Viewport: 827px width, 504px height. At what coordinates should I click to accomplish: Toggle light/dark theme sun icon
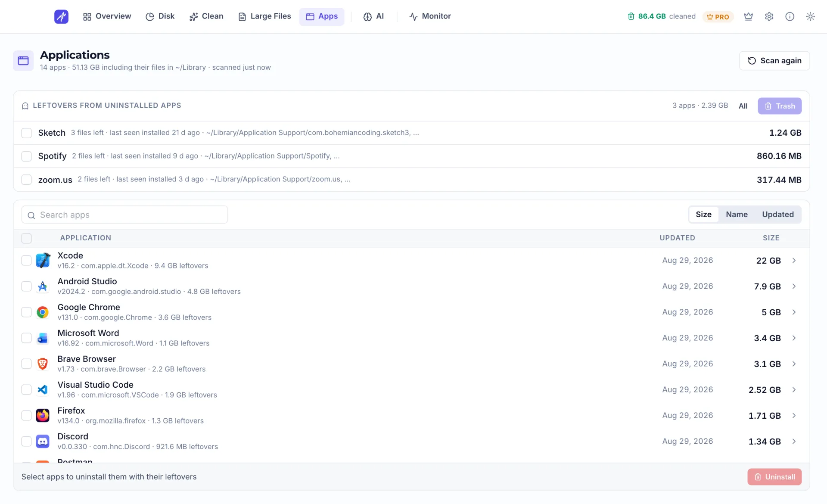810,16
